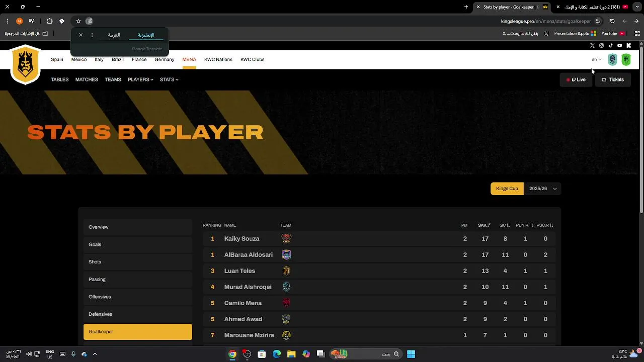Image resolution: width=644 pixels, height=362 pixels.
Task: Select the Passing stats category
Action: (138, 280)
